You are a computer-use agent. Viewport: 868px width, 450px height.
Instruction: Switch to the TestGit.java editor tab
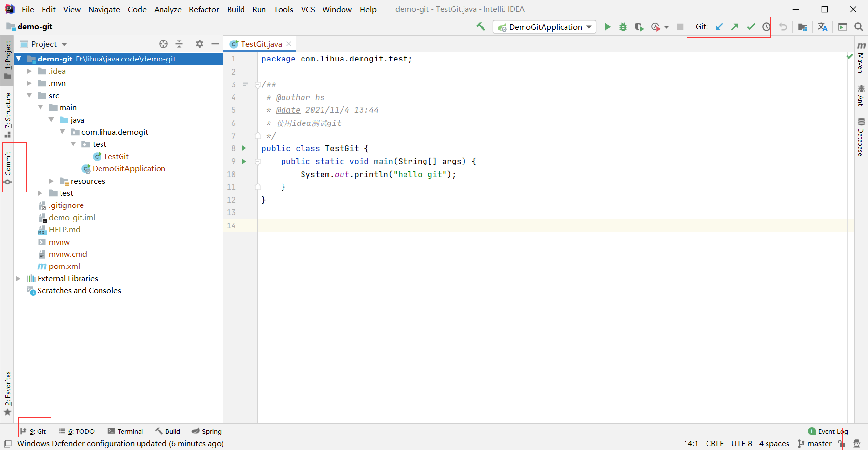coord(261,43)
